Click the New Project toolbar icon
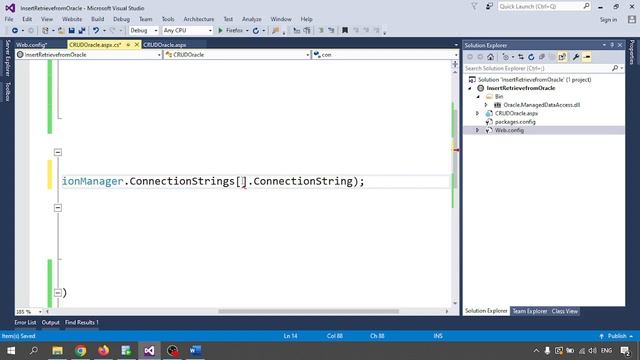 click(x=45, y=31)
